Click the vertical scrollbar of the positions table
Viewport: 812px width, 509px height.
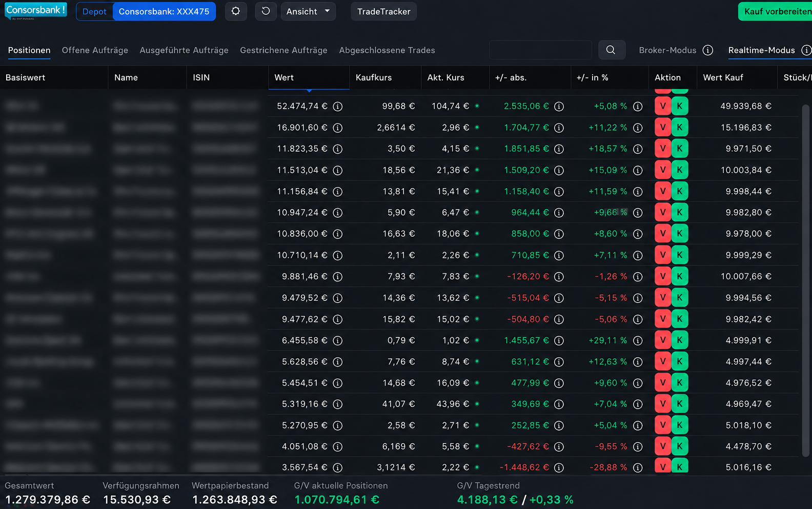coord(805,280)
